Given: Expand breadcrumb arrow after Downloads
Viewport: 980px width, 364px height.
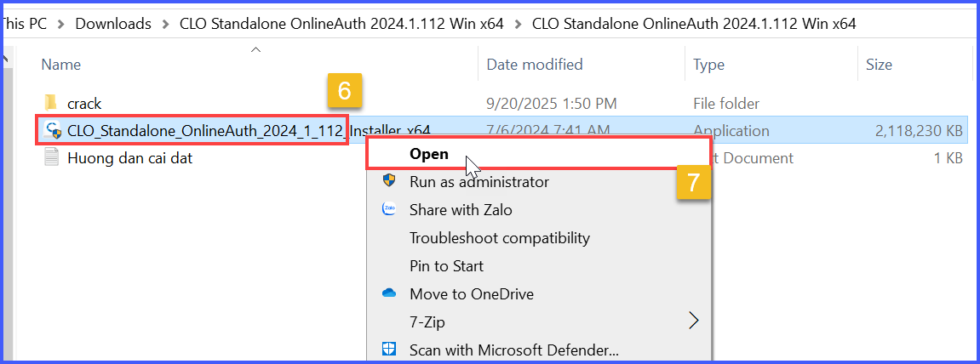Looking at the screenshot, I should pyautogui.click(x=165, y=24).
